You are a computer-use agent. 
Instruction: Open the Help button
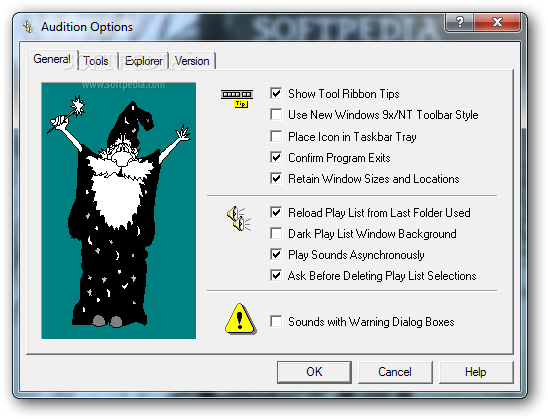coord(476,372)
